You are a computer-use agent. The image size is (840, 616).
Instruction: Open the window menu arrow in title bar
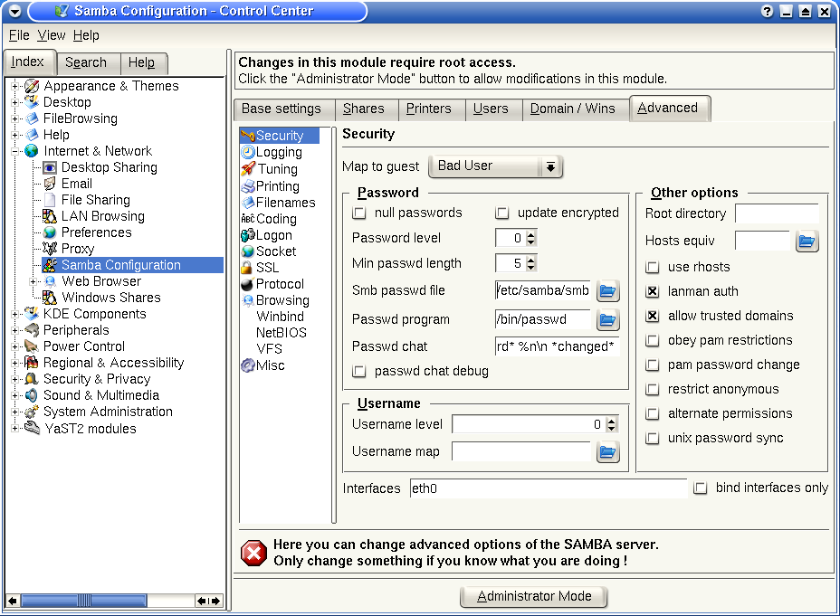pos(15,11)
